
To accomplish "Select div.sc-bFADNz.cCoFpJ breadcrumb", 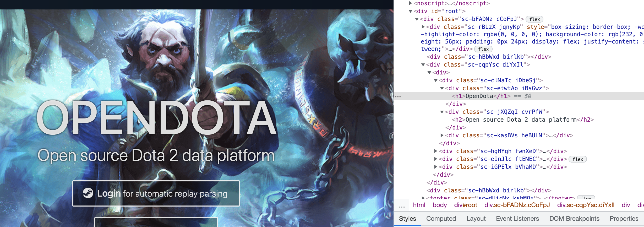I will (517, 205).
